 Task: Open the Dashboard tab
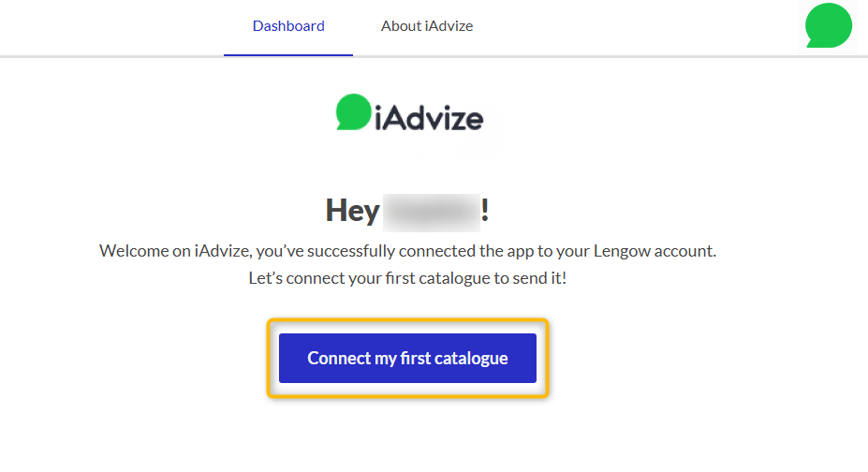pyautogui.click(x=288, y=26)
